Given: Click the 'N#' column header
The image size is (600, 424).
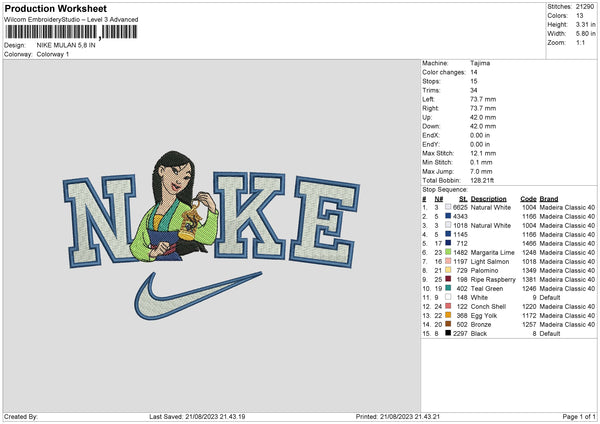Looking at the screenshot, I should (439, 199).
